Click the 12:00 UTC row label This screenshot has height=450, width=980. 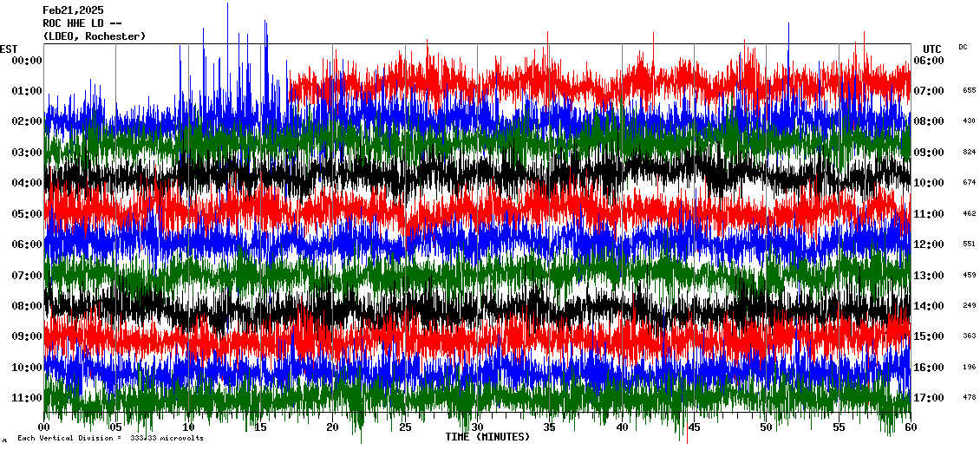(x=929, y=245)
